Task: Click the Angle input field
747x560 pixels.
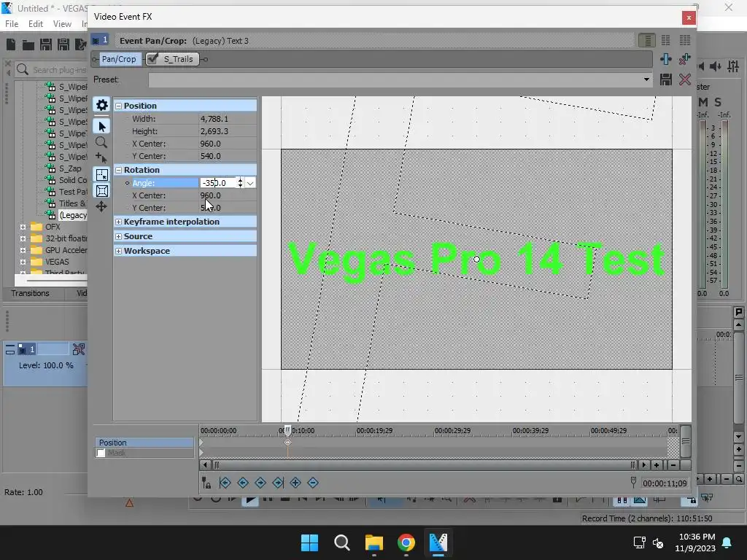Action: coord(218,183)
